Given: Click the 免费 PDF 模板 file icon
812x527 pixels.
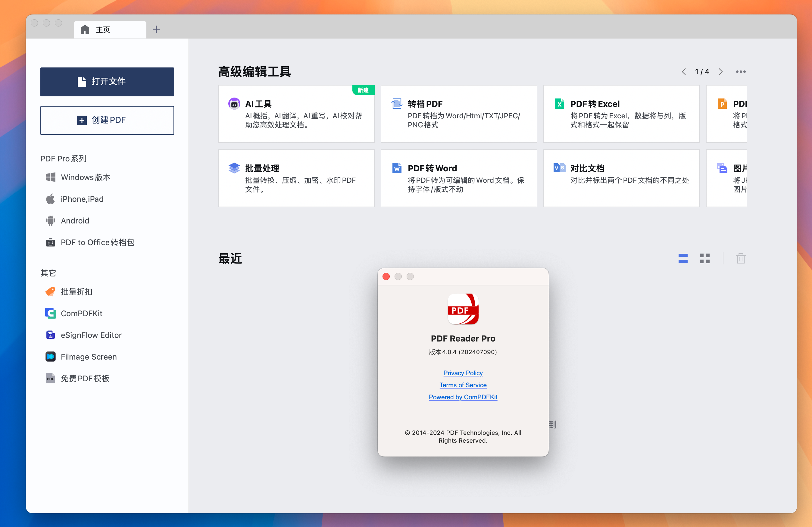Looking at the screenshot, I should coord(51,378).
